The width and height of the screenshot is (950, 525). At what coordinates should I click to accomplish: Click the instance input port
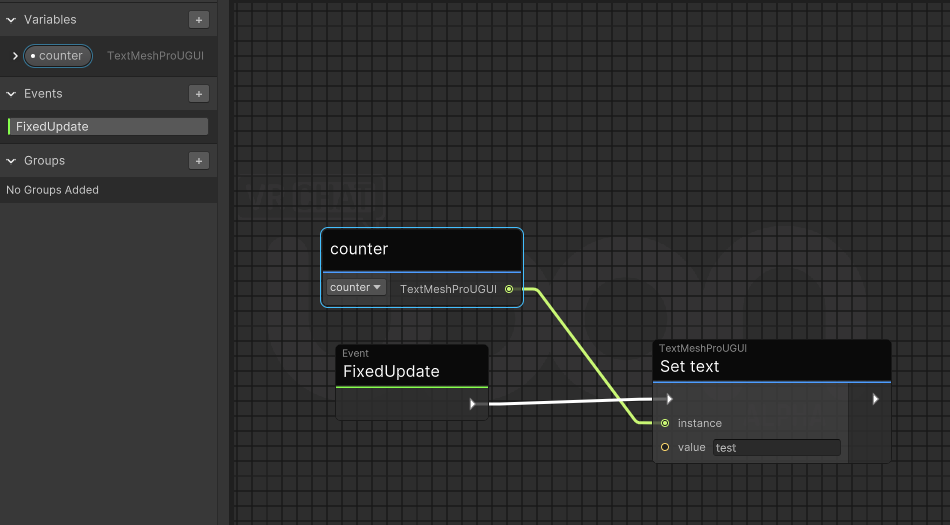665,423
